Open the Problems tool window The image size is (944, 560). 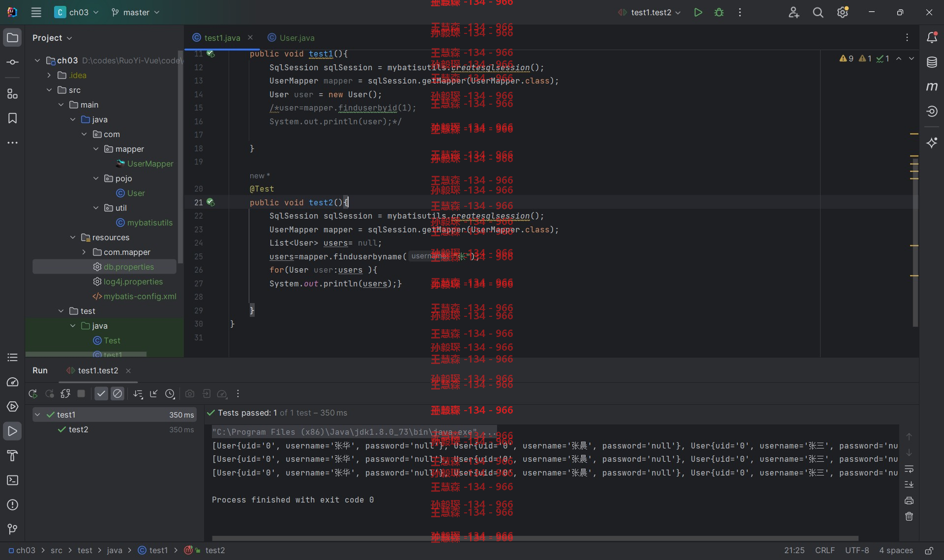[x=13, y=504]
